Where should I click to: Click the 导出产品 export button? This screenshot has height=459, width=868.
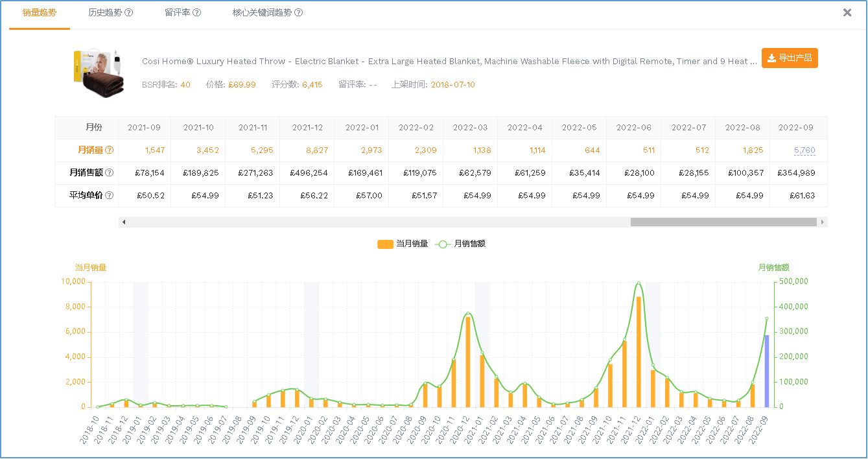pos(789,58)
